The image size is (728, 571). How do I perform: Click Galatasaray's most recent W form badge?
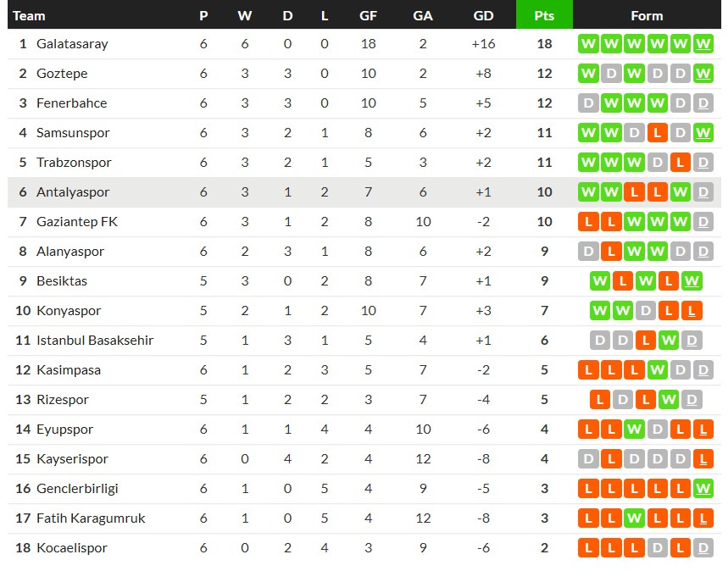coord(703,44)
